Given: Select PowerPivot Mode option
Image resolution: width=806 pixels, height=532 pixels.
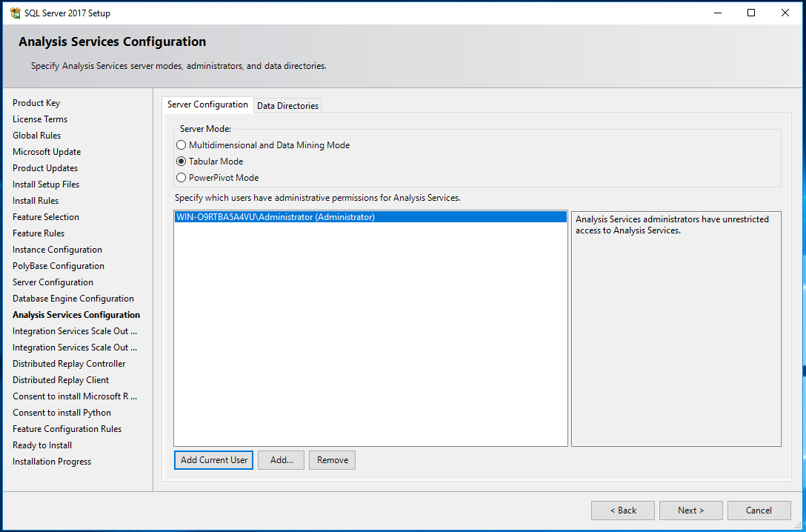Looking at the screenshot, I should point(181,178).
